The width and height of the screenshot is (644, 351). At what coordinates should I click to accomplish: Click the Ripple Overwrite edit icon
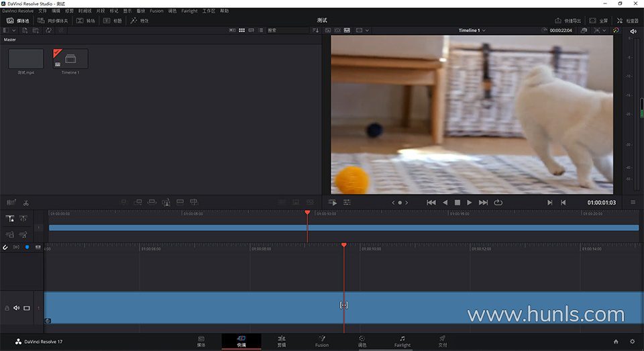tap(152, 202)
